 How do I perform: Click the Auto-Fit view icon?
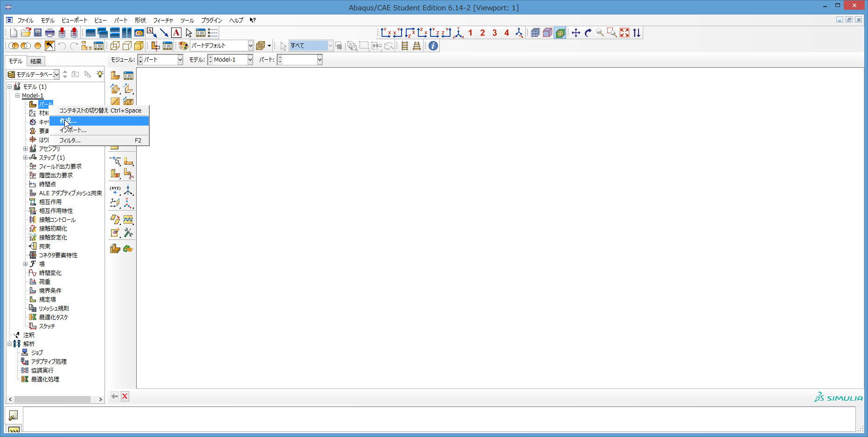coord(625,33)
